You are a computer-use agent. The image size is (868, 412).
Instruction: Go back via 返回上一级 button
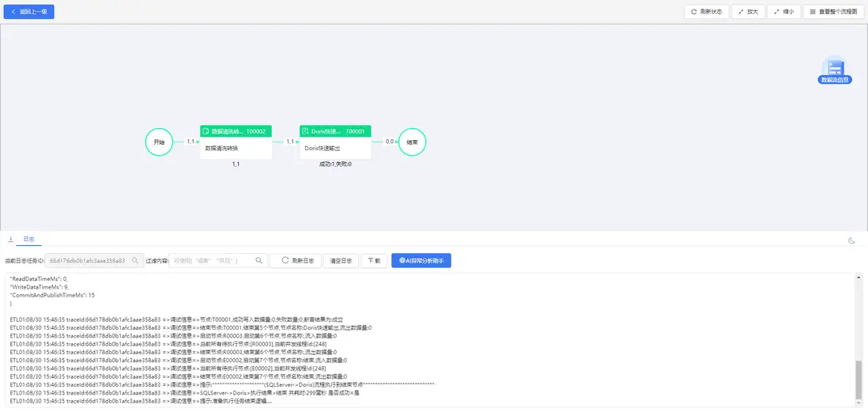click(x=28, y=12)
